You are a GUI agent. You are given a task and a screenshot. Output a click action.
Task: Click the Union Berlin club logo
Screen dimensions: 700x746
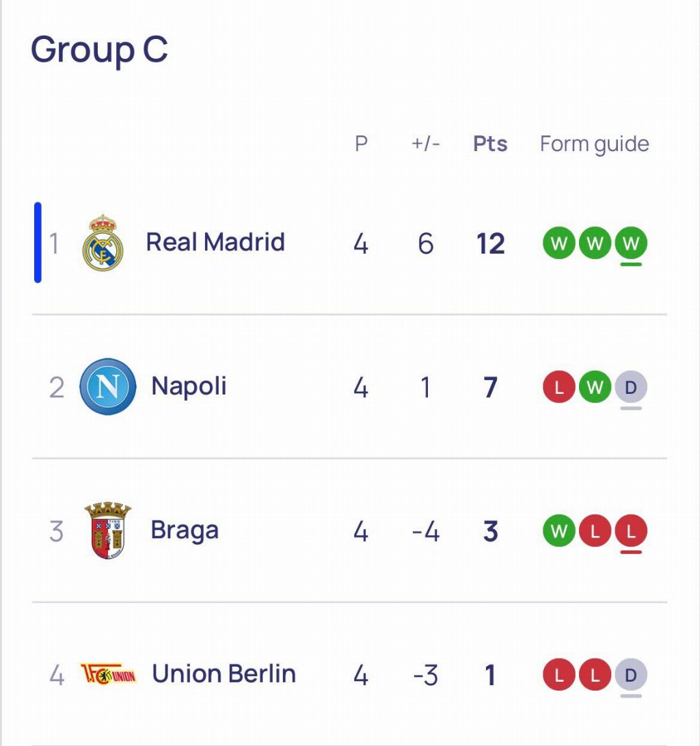(x=108, y=675)
